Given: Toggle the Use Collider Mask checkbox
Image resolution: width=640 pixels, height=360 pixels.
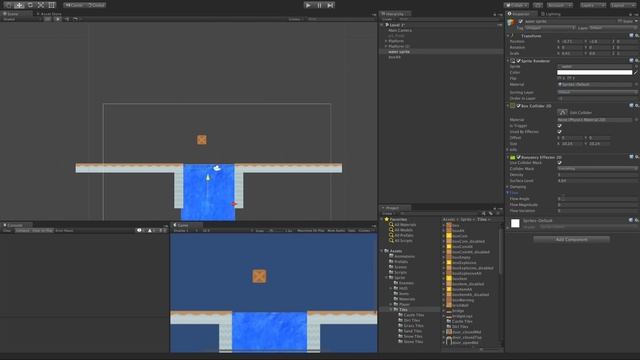Looking at the screenshot, I should 560,163.
